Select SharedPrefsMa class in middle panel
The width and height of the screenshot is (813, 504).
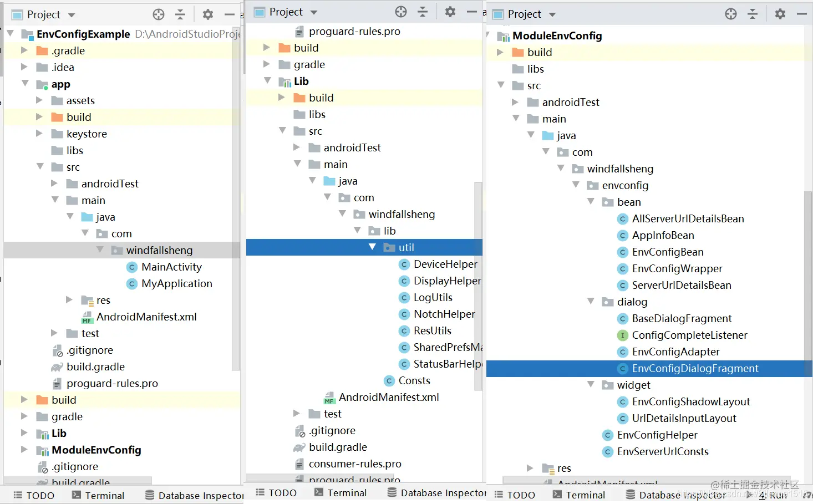tap(448, 348)
